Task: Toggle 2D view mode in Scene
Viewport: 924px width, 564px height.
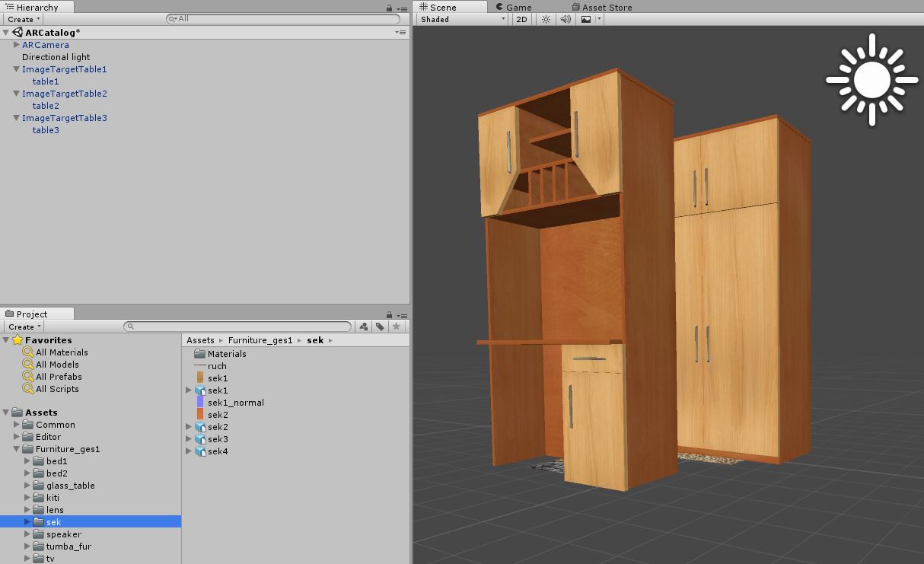Action: click(521, 20)
